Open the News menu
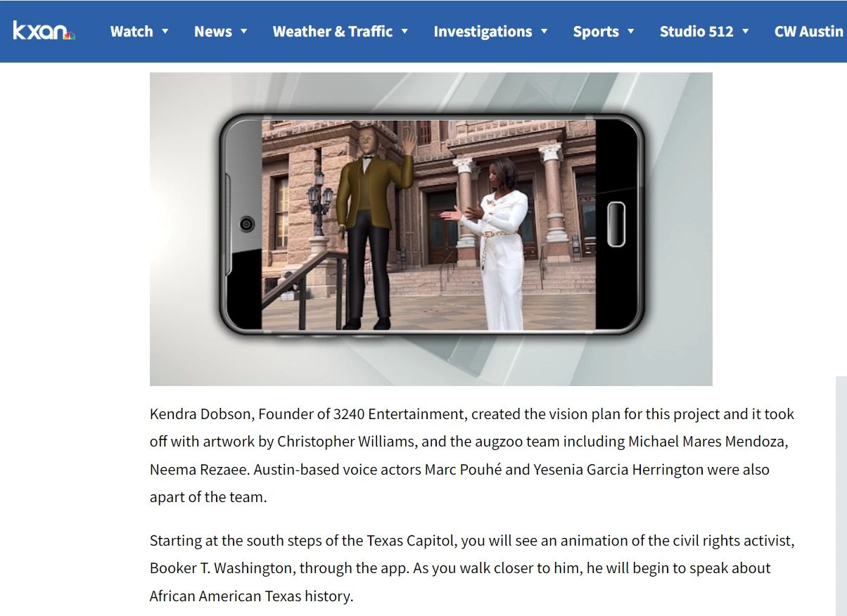The height and width of the screenshot is (616, 847). tap(213, 31)
